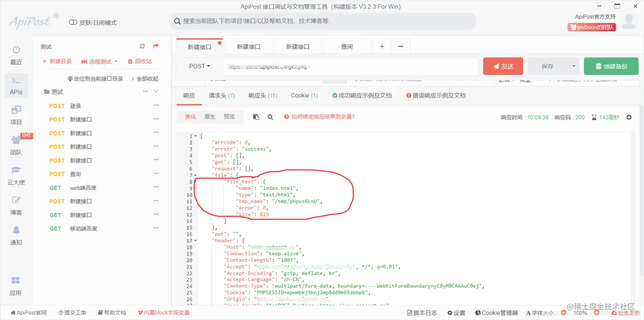Adjust 字体大小 from the bottom bar

point(540,313)
